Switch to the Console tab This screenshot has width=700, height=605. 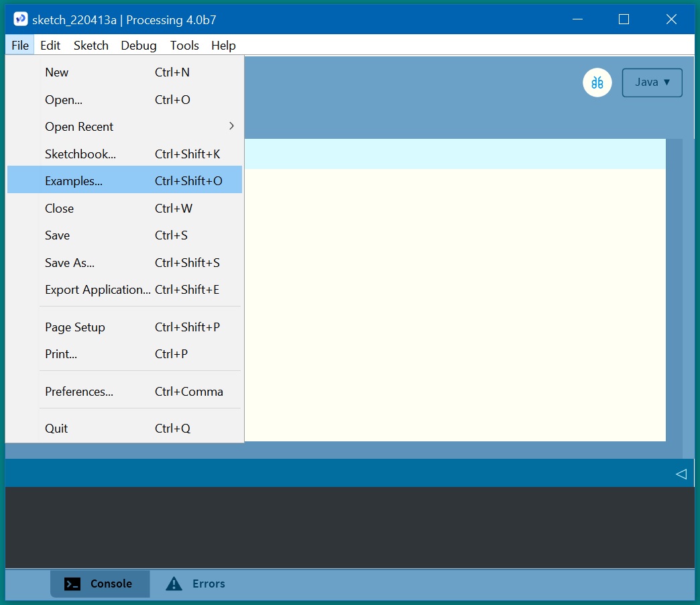coord(100,584)
